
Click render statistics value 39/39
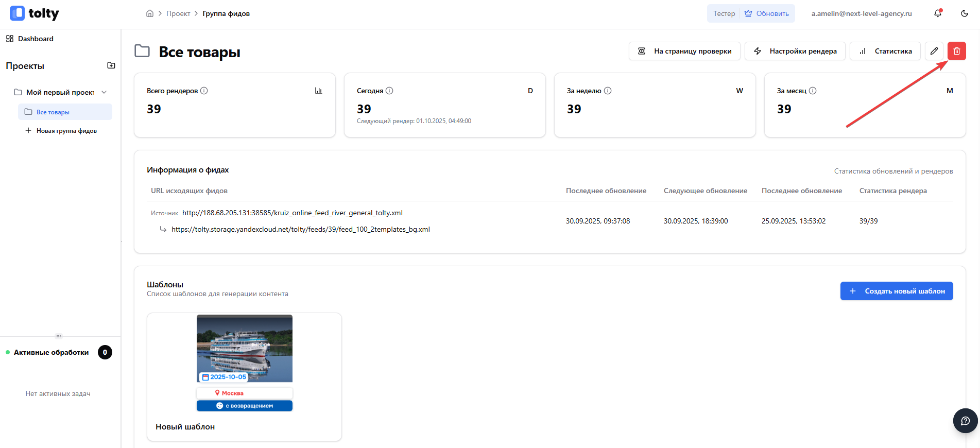click(868, 221)
